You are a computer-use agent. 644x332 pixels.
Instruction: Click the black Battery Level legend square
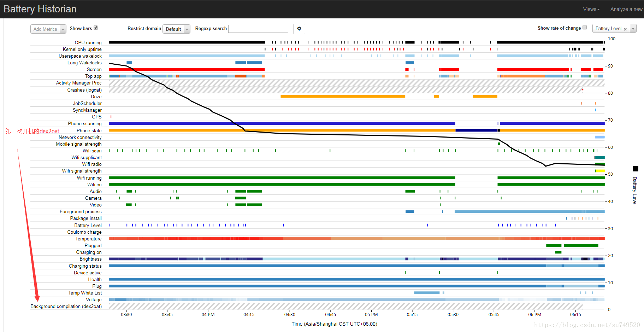tap(636, 169)
